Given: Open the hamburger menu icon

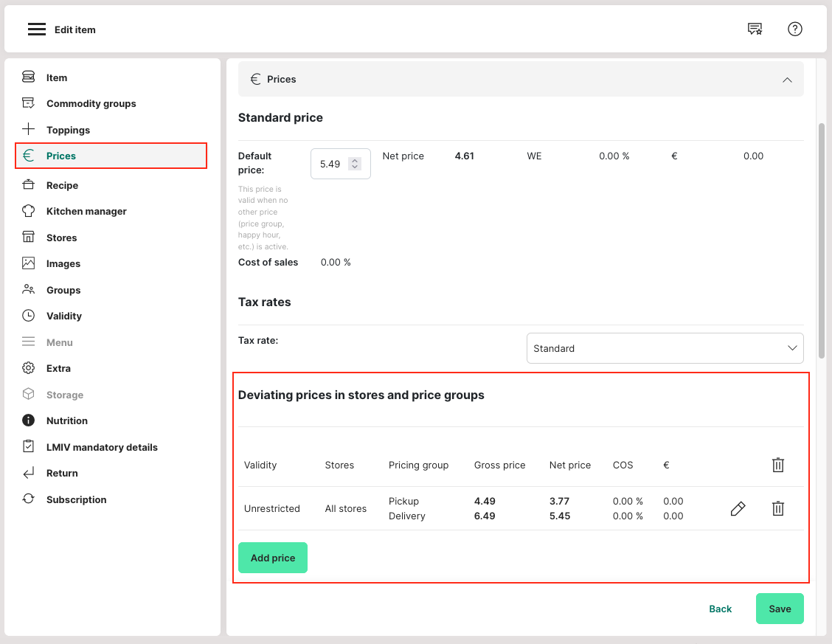Looking at the screenshot, I should [x=37, y=30].
